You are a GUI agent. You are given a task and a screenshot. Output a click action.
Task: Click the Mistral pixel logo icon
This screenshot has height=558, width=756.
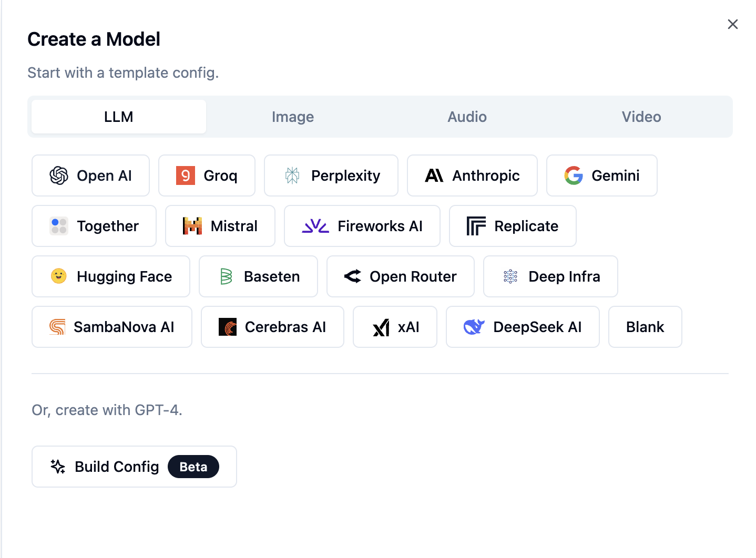[x=192, y=226]
